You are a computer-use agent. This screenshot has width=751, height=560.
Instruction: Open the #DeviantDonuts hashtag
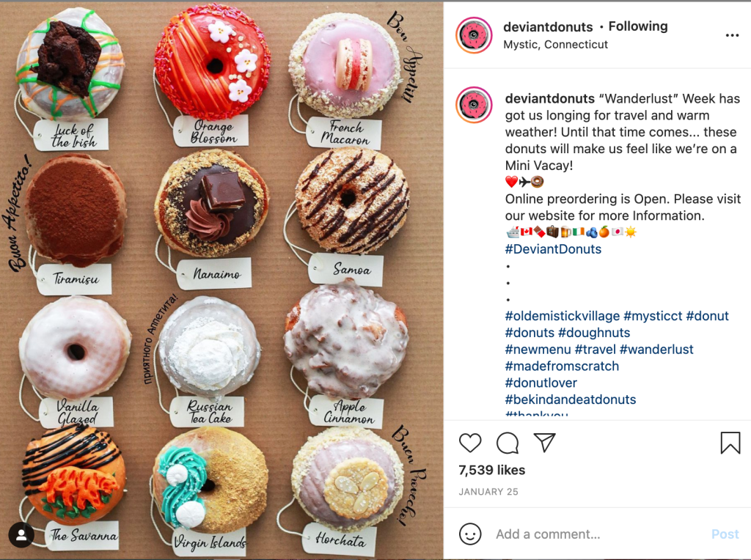tap(553, 249)
